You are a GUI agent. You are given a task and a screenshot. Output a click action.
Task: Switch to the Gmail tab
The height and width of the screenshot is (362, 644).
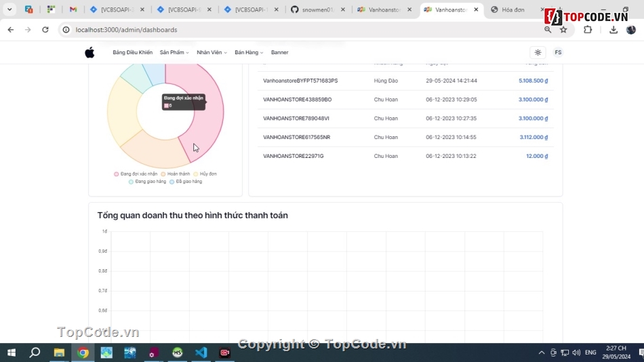click(x=73, y=9)
